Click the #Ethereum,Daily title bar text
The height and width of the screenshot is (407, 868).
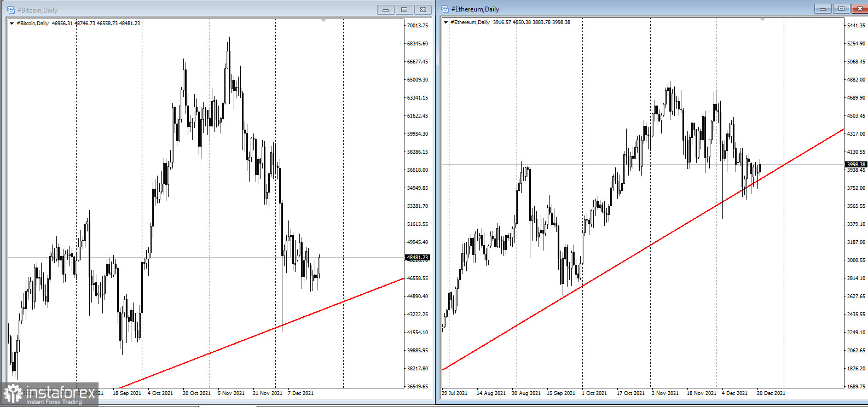coord(475,9)
